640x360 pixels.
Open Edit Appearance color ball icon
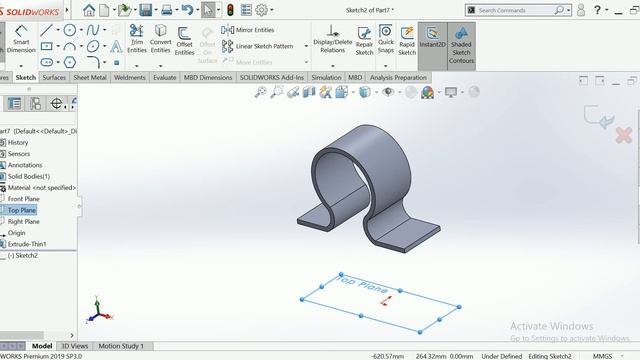click(427, 92)
